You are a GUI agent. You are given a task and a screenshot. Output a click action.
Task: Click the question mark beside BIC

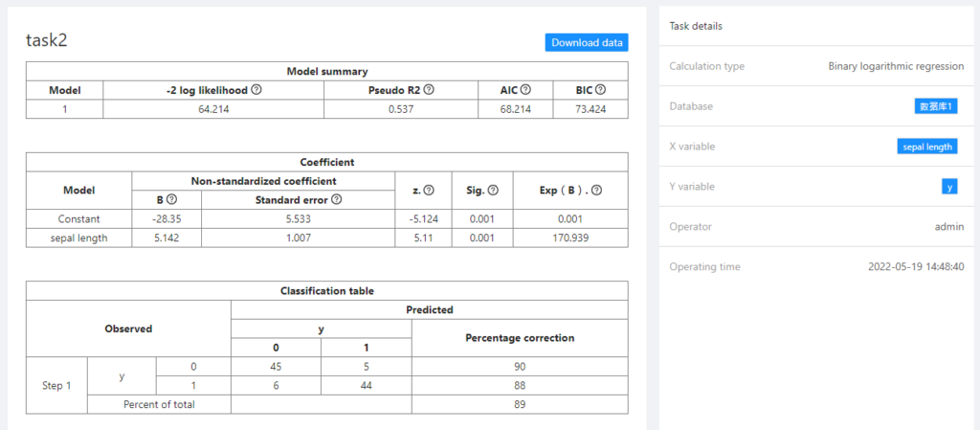point(600,90)
